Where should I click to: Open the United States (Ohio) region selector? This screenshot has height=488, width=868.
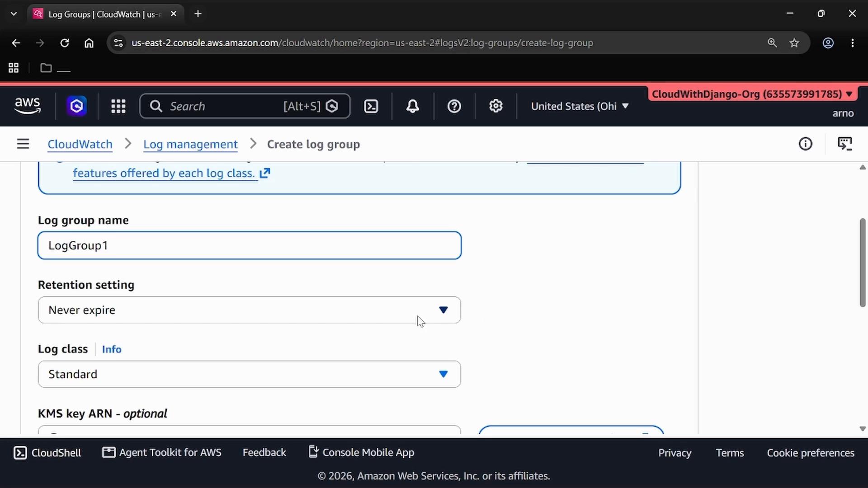(580, 106)
